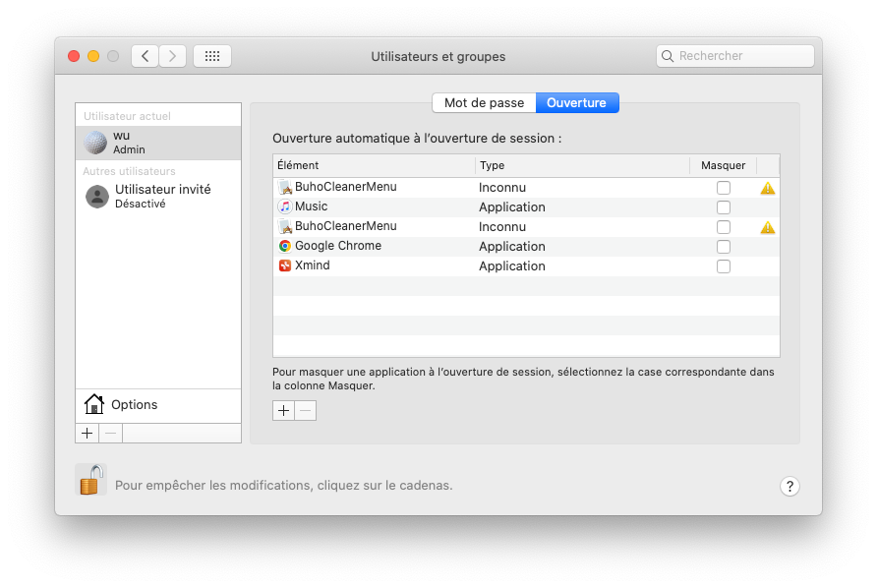Add a user with sidebar plus button
This screenshot has width=877, height=588.
pyautogui.click(x=88, y=433)
